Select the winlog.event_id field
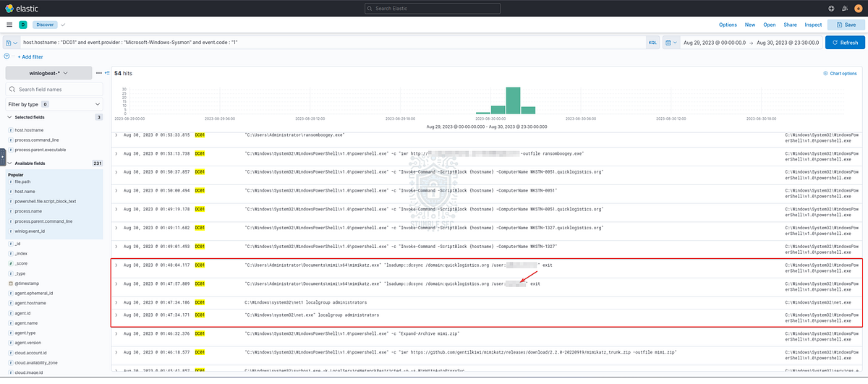Viewport: 868px width, 384px height. tap(30, 231)
